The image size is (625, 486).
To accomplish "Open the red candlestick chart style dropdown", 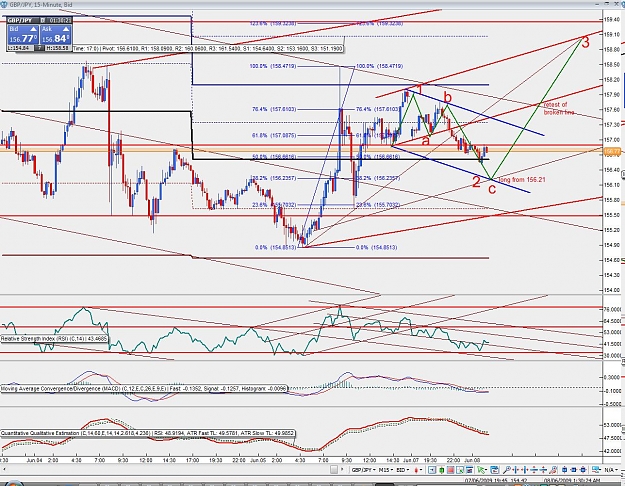I will (x=418, y=470).
